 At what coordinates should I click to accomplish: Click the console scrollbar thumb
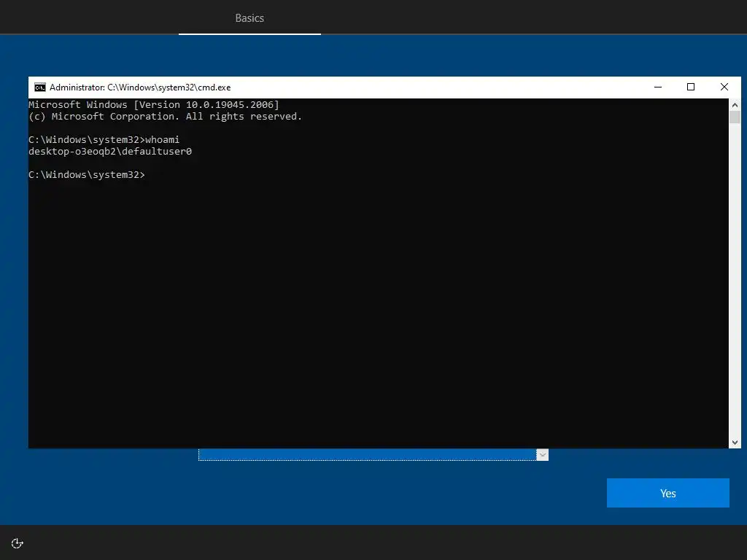point(735,117)
